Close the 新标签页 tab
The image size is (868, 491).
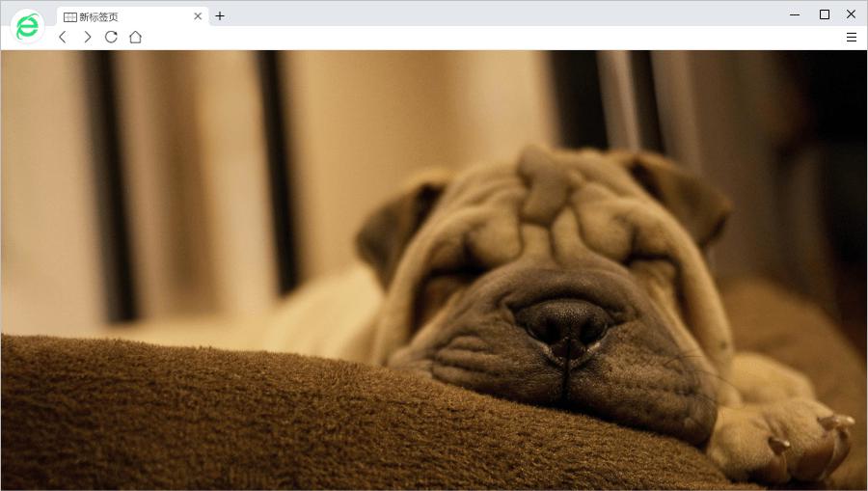coord(198,16)
